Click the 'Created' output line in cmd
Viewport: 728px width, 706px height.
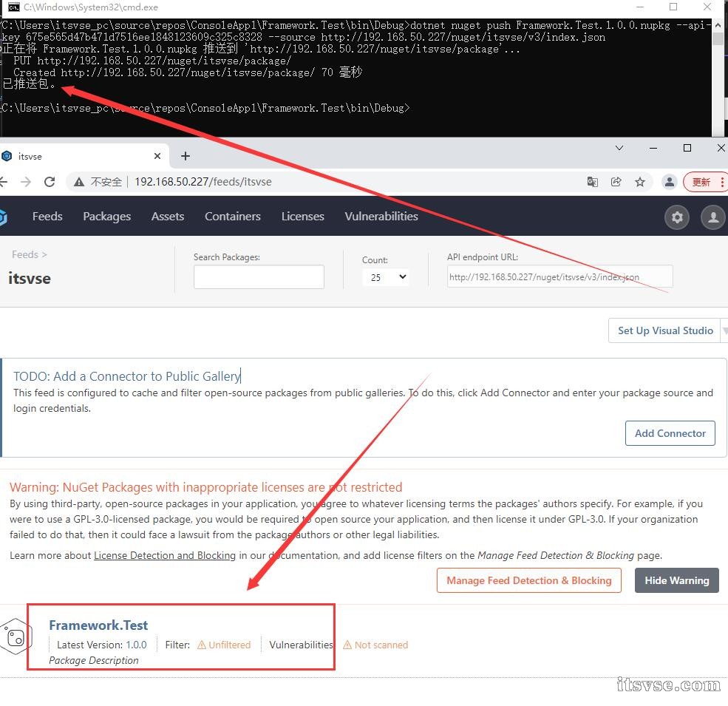188,72
